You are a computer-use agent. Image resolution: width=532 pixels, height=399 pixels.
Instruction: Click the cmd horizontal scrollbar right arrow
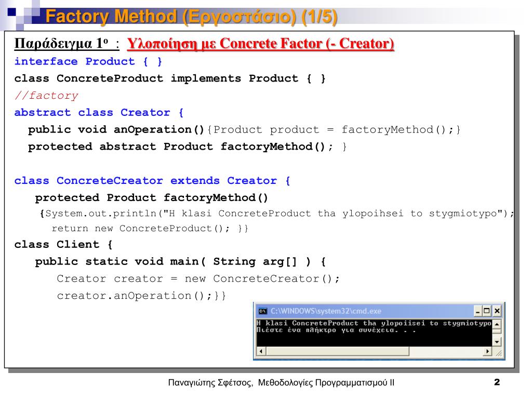(487, 351)
